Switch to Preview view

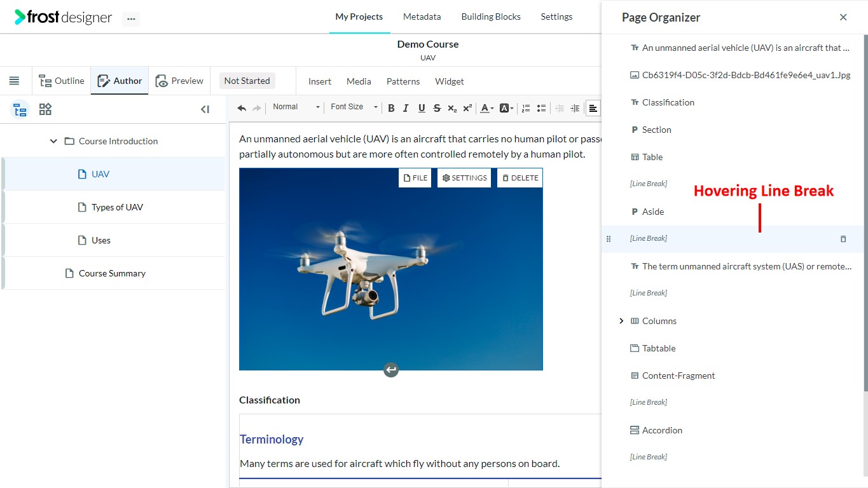[179, 81]
